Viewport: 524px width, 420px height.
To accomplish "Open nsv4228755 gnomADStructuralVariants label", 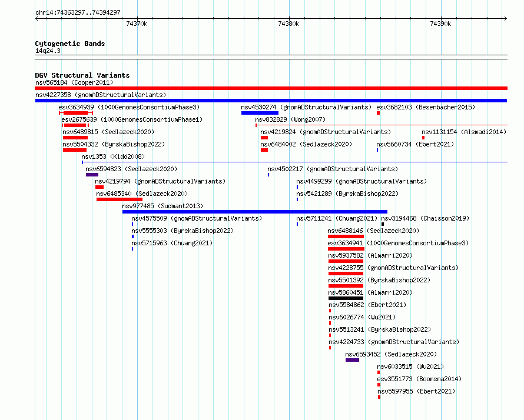I will pos(394,268).
